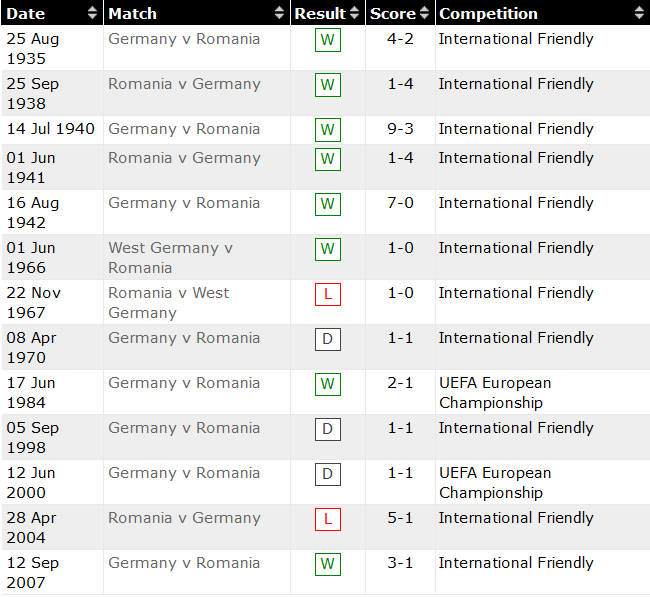Click the red L badge for 28 Apr 2004

pyautogui.click(x=327, y=519)
